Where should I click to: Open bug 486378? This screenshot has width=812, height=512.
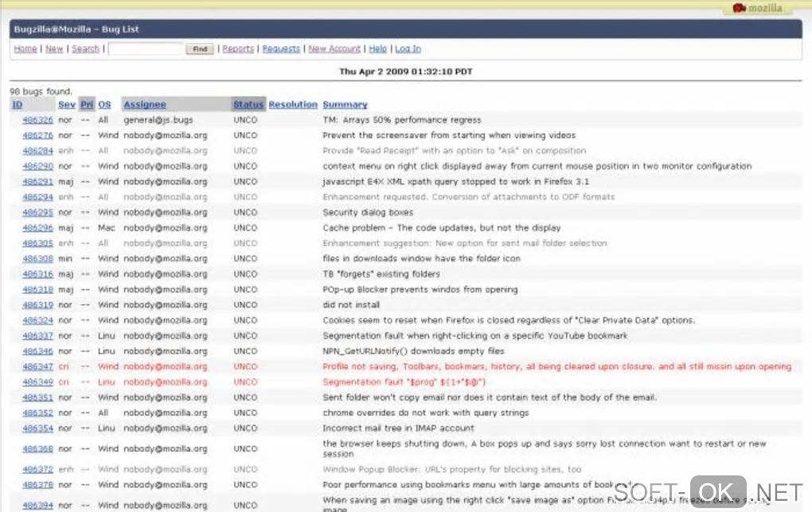coord(37,485)
